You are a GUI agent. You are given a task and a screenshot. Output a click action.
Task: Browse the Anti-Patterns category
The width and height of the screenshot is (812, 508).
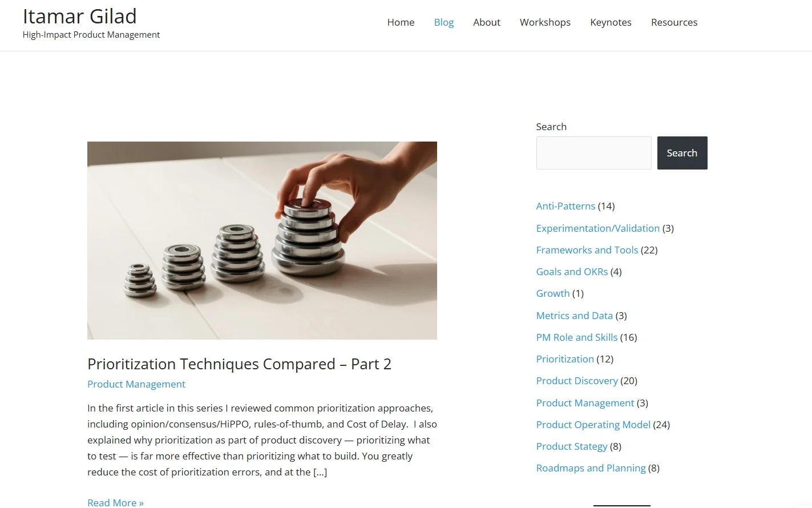tap(565, 206)
